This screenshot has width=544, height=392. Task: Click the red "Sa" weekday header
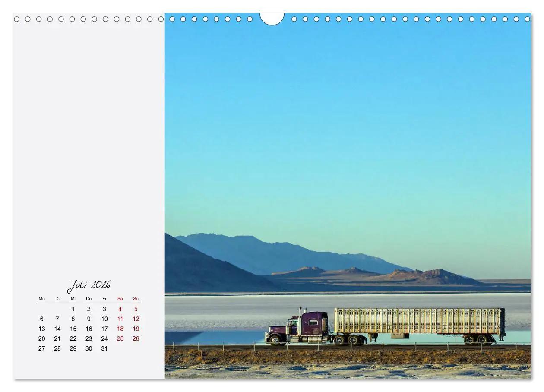(120, 299)
